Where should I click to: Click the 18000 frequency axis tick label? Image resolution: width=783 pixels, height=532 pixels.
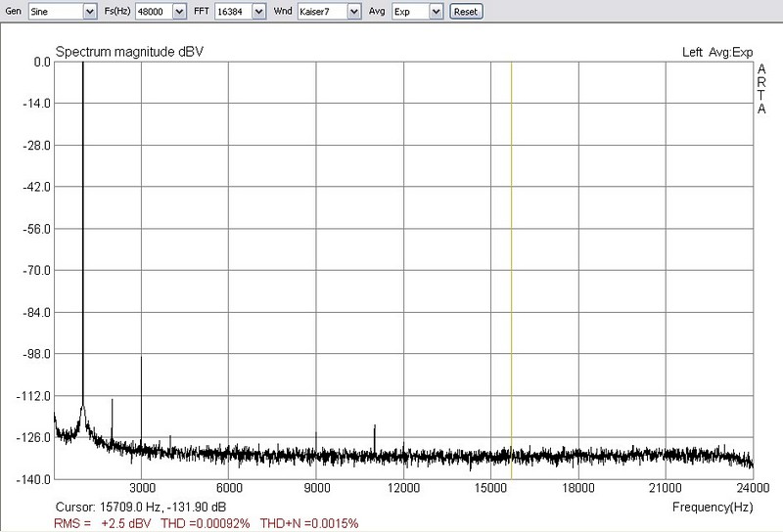coord(578,488)
